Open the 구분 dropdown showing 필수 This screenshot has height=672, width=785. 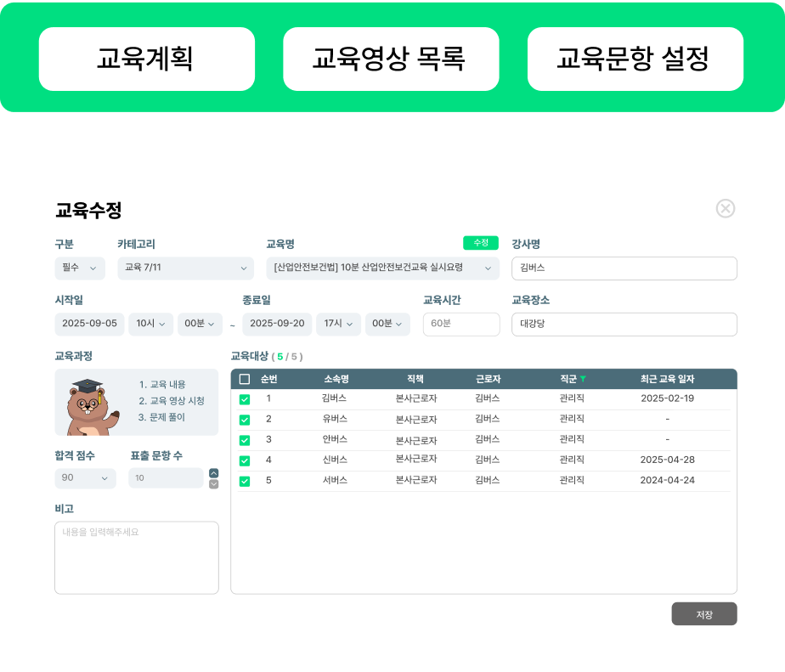[80, 268]
